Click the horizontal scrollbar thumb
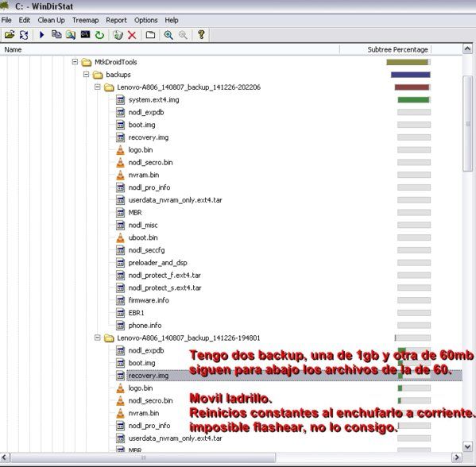476x467 pixels. pos(143,457)
